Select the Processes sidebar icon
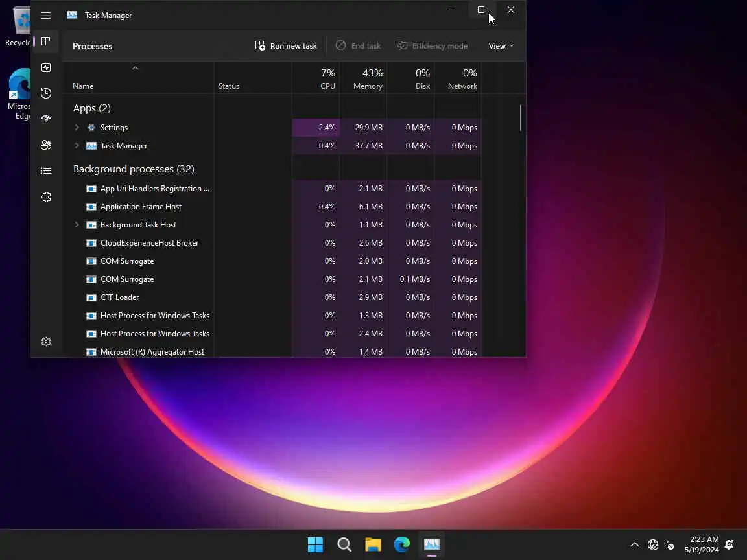This screenshot has height=560, width=747. [46, 41]
